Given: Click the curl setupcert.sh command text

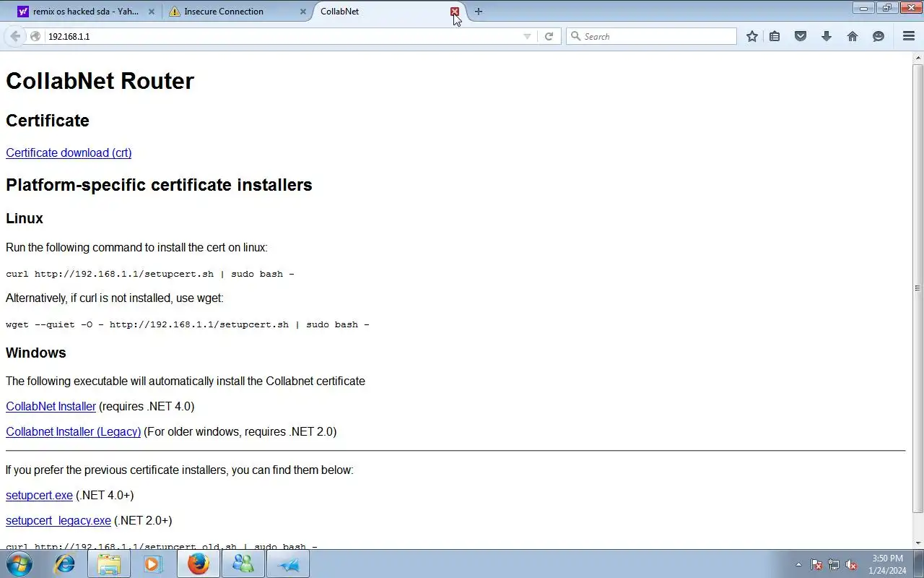Looking at the screenshot, I should tap(150, 274).
